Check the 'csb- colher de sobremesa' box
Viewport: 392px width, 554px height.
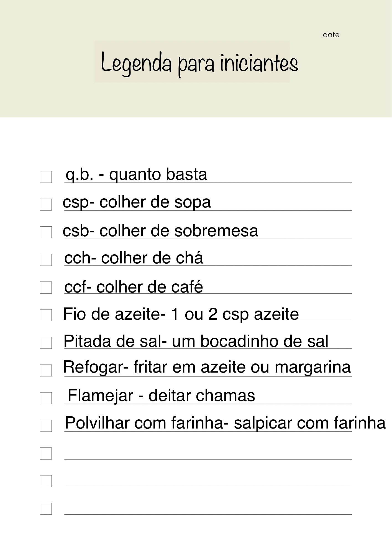[x=46, y=232]
